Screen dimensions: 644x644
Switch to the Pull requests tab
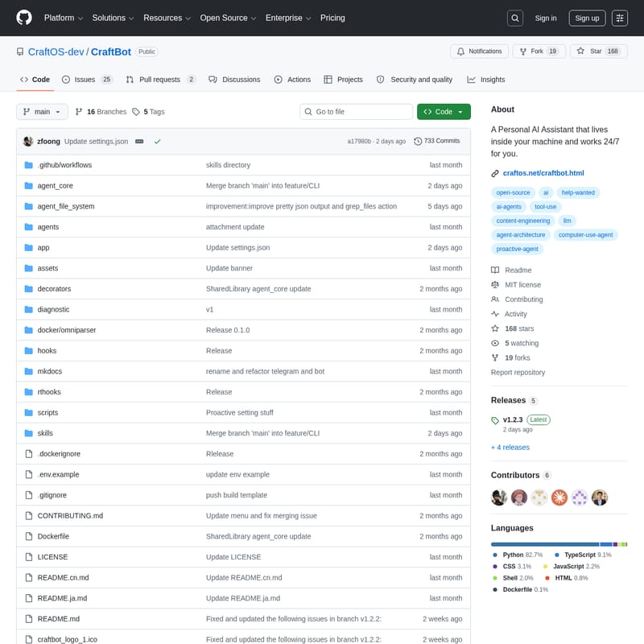(161, 80)
